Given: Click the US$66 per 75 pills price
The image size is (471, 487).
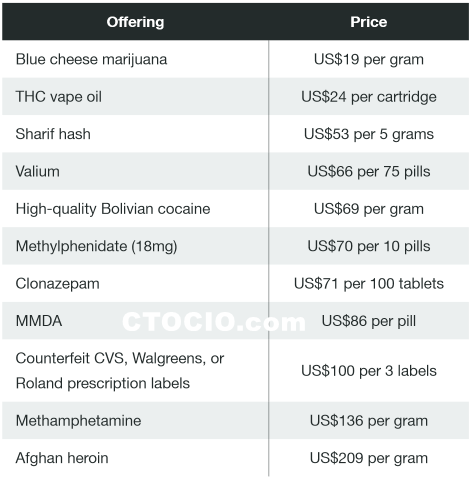Looking at the screenshot, I should tap(369, 171).
